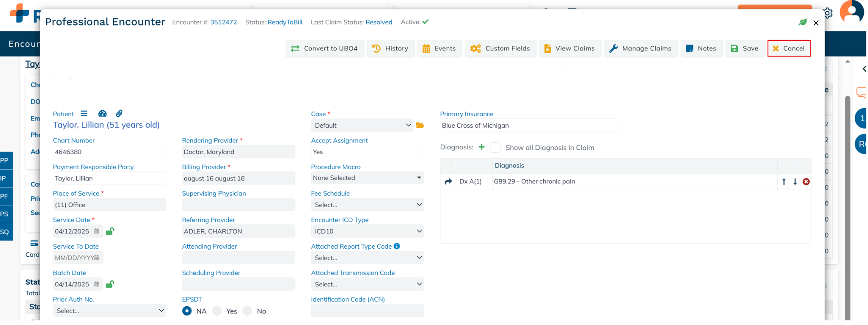Click the paperclip attachment icon
The height and width of the screenshot is (325, 868).
coord(119,114)
